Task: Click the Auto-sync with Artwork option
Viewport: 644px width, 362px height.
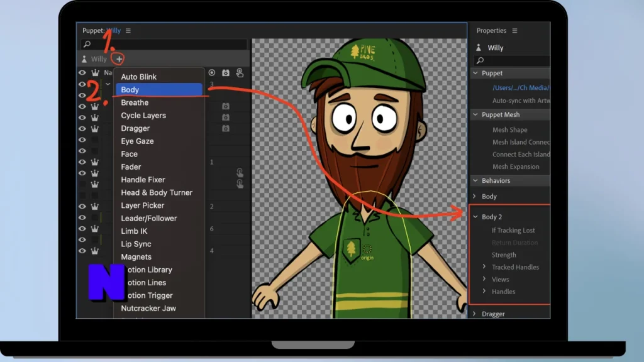Action: tap(521, 101)
